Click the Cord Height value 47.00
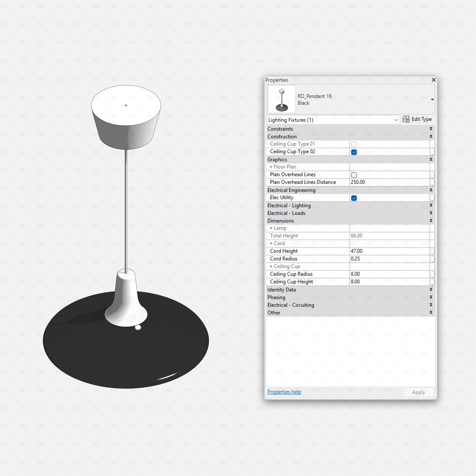 coord(357,251)
